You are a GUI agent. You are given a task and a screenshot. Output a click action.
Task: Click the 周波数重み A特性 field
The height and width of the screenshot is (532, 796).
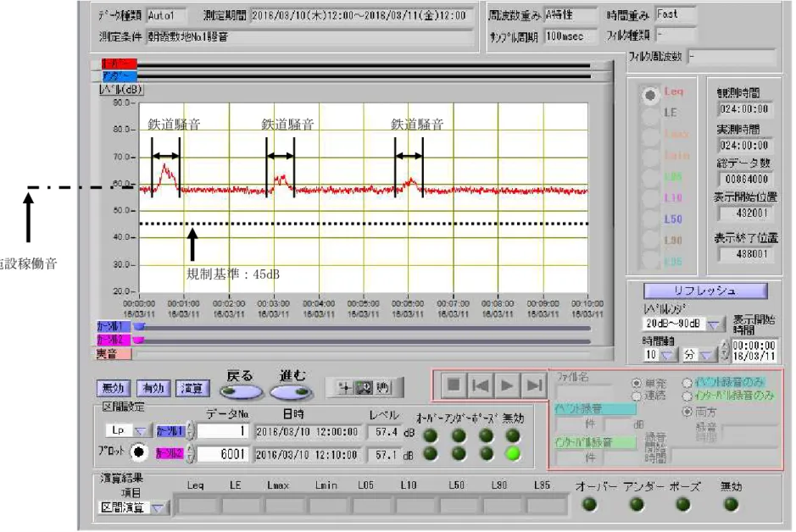point(570,15)
